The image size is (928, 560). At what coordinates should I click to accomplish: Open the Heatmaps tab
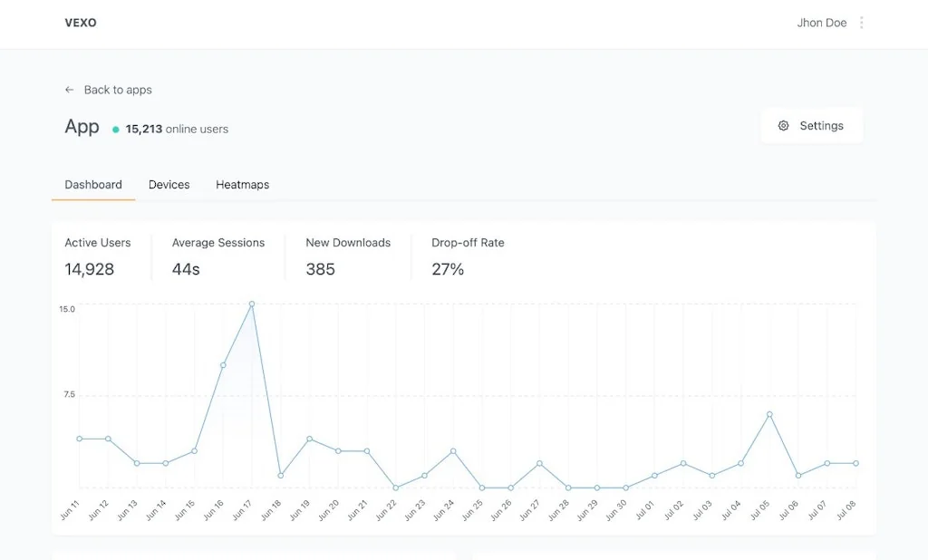click(242, 184)
